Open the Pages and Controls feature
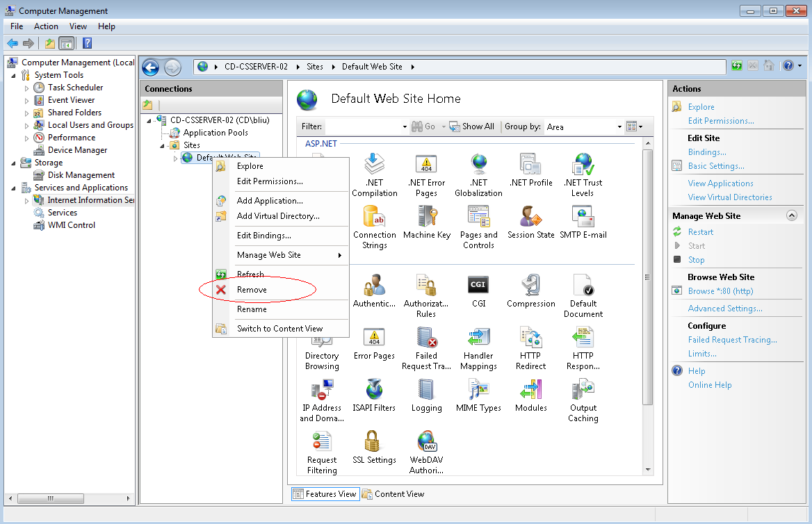 tap(478, 227)
